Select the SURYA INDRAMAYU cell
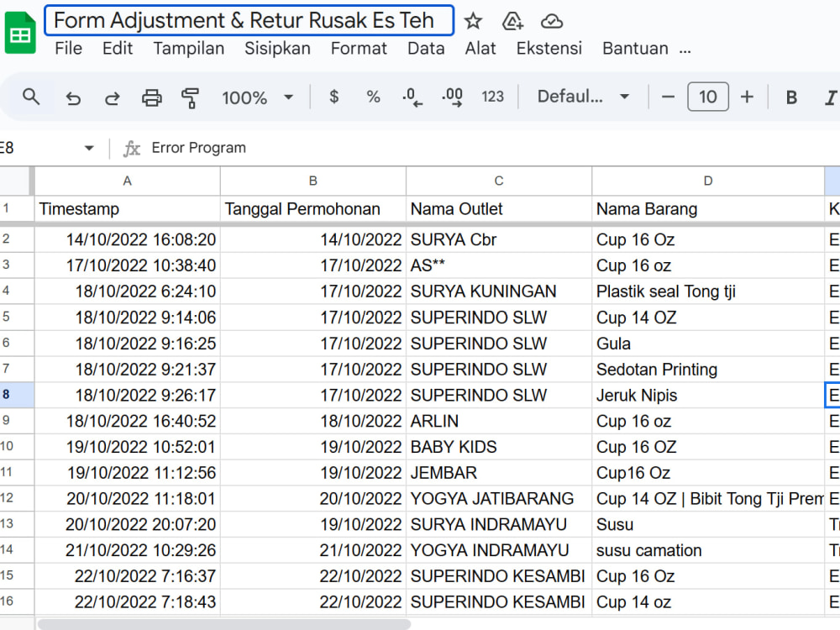Image resolution: width=840 pixels, height=630 pixels. (499, 524)
